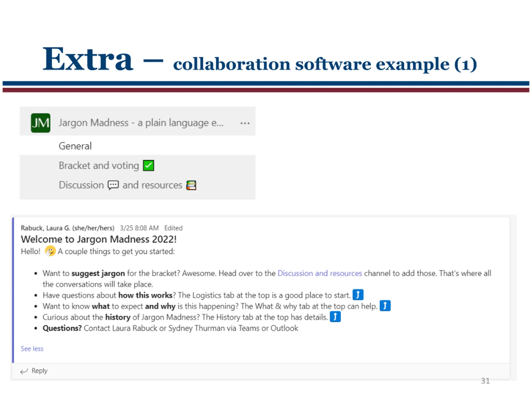This screenshot has height=399, width=532.
Task: Click the slide number 31
Action: (x=485, y=381)
